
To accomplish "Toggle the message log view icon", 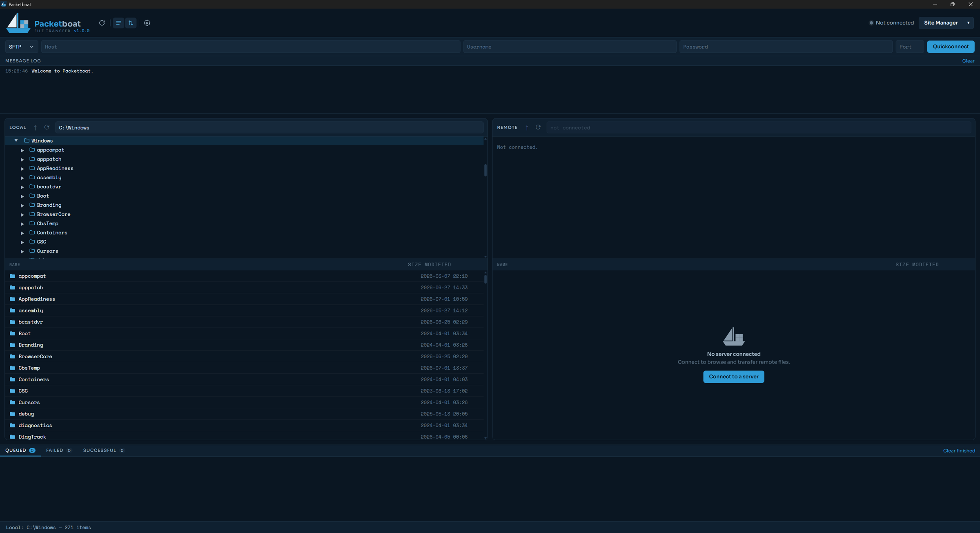I will (x=118, y=23).
